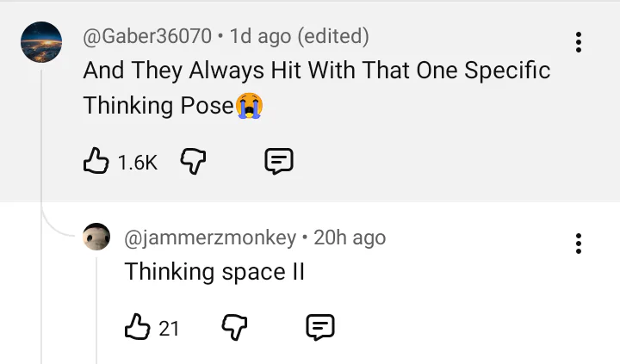Like the reply by @jammerzmonkey
Screen dimensions: 620x364
coord(136,327)
